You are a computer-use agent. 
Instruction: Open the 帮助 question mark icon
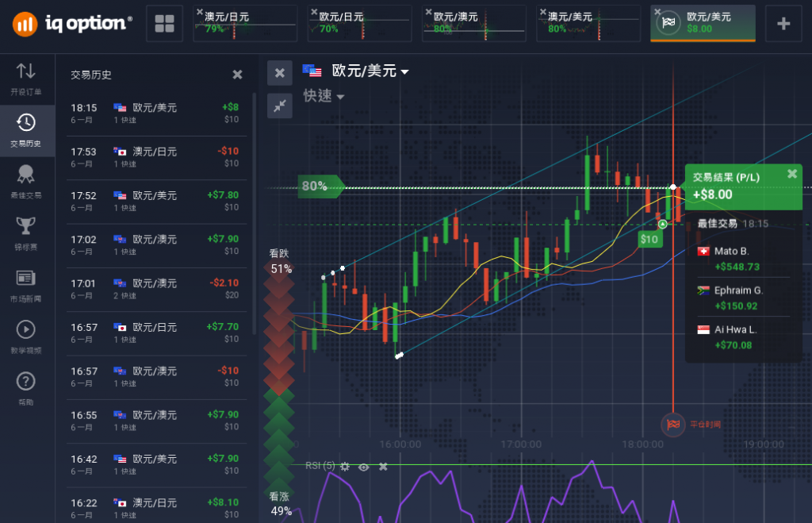tap(26, 386)
